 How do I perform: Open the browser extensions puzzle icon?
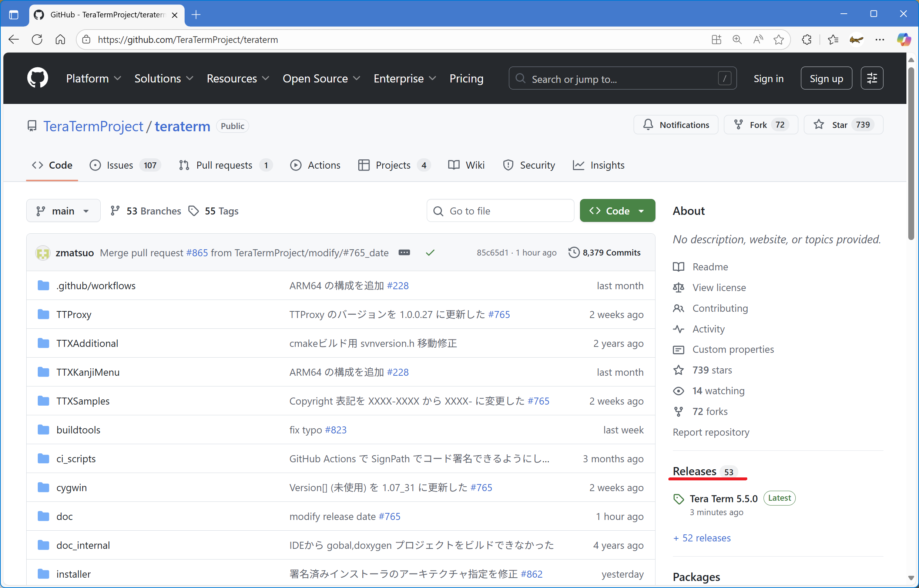[x=806, y=39]
